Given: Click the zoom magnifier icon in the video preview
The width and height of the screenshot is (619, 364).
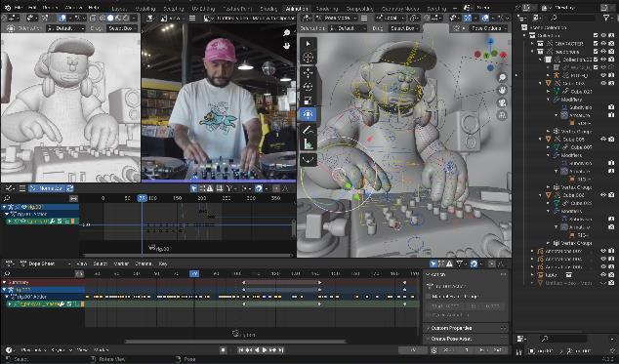Looking at the screenshot, I should 287,33.
